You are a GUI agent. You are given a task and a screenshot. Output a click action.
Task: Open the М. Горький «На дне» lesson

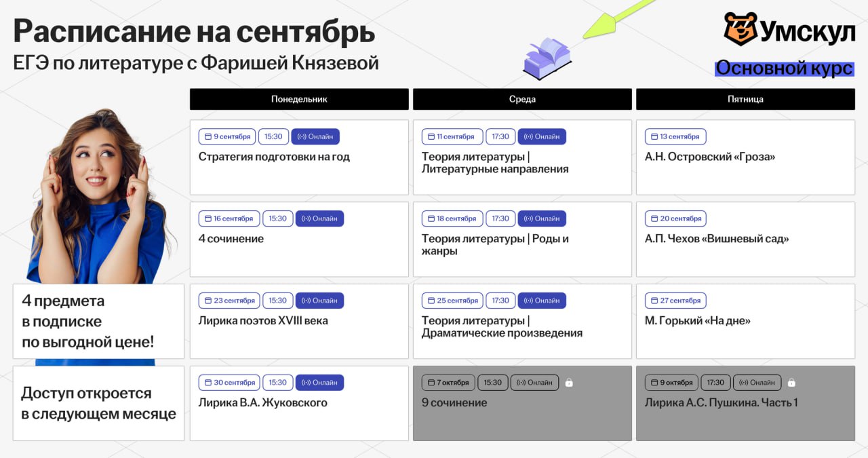[698, 321]
